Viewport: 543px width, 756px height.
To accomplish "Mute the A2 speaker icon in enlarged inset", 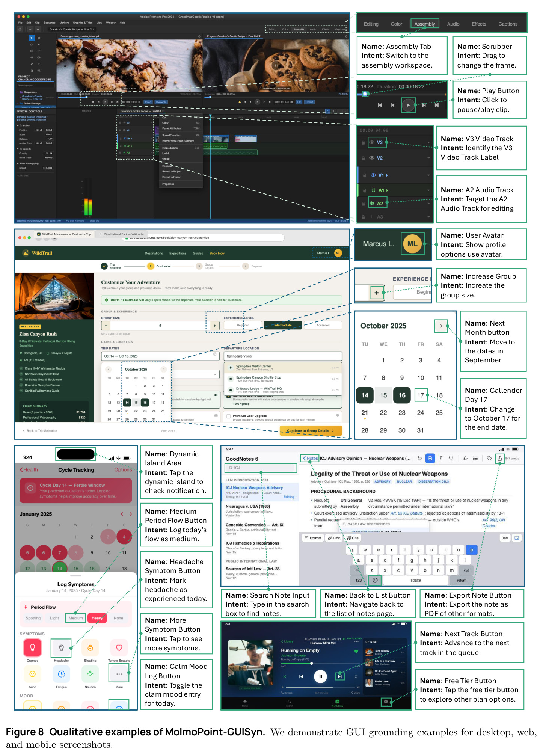I will click(372, 204).
